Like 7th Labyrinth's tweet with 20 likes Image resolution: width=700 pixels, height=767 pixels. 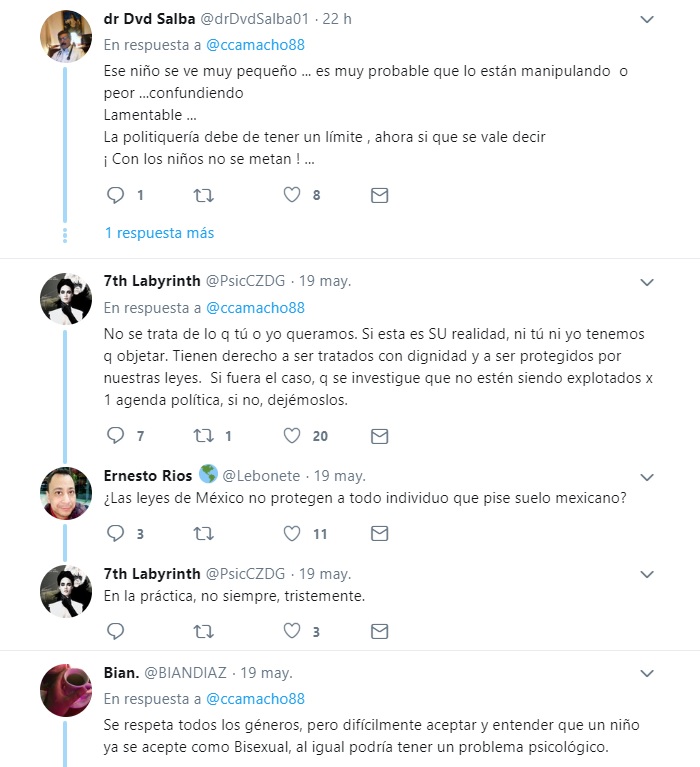coord(292,435)
